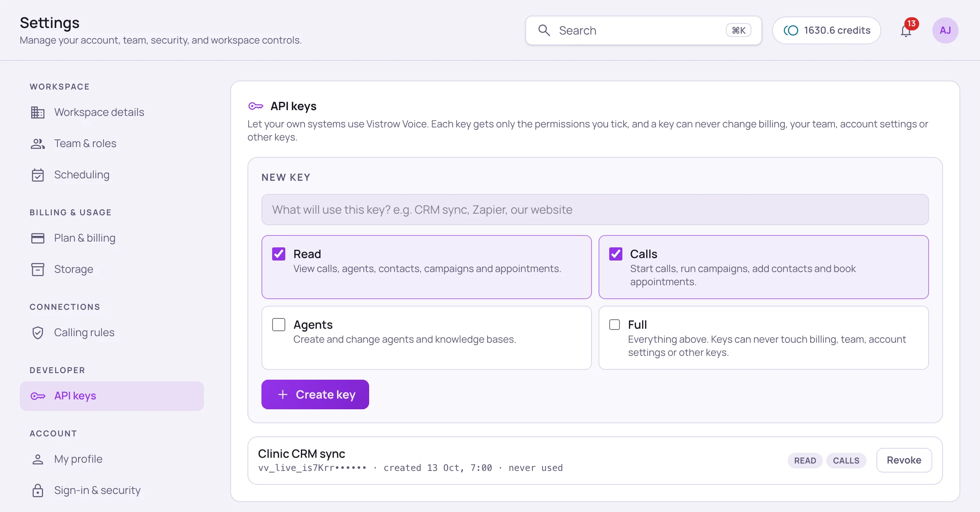
Task: Click the Storage archive box icon
Action: coord(38,269)
